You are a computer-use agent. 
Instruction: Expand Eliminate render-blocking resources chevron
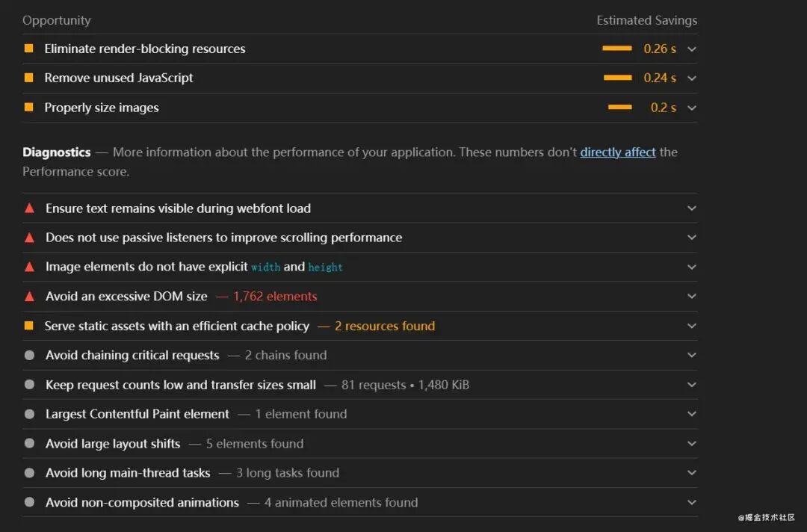692,49
